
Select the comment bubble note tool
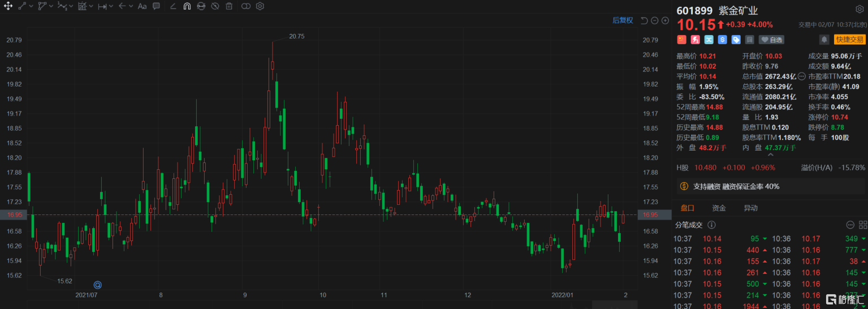tap(157, 6)
